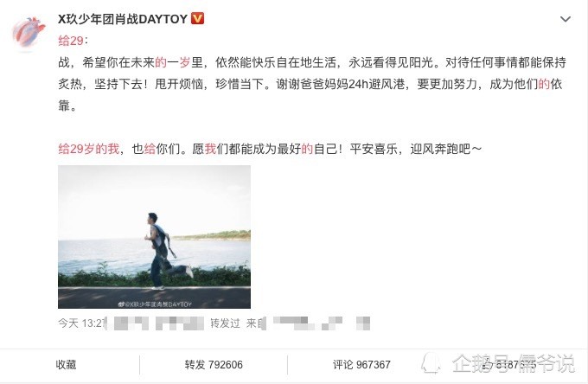Expand the post options chevron menu
Image resolution: width=588 pixels, height=384 pixels.
pyautogui.click(x=566, y=19)
